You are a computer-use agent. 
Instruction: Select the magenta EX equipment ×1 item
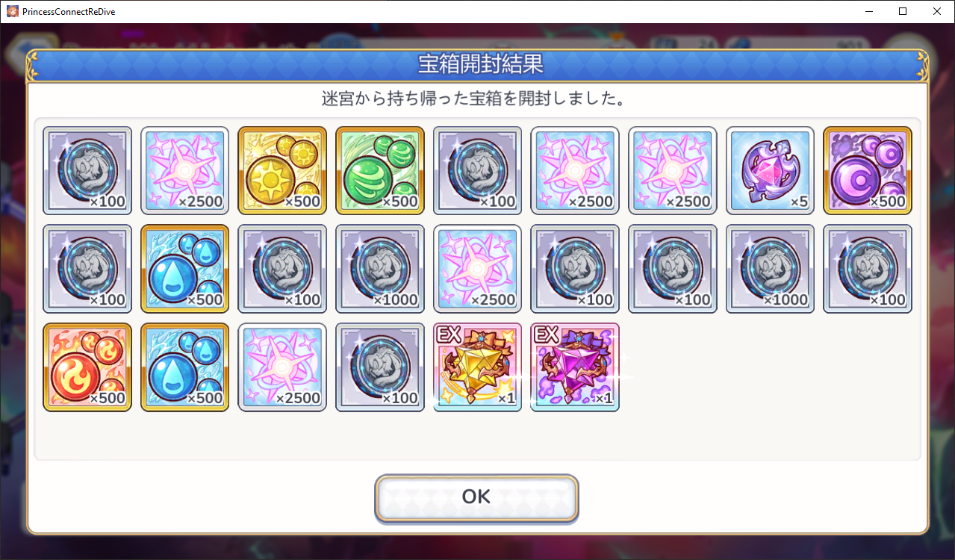[575, 367]
